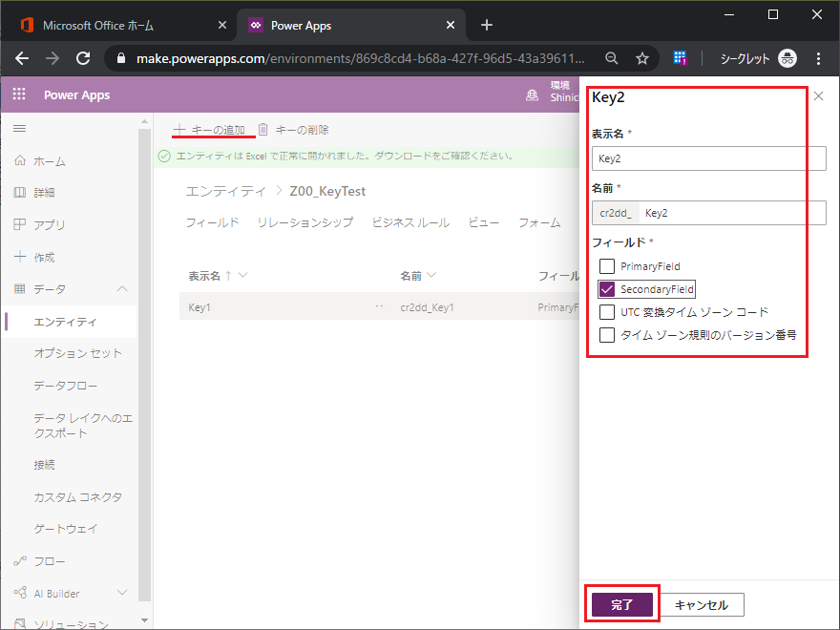Open ゲートウェイ in the sidebar

click(65, 529)
